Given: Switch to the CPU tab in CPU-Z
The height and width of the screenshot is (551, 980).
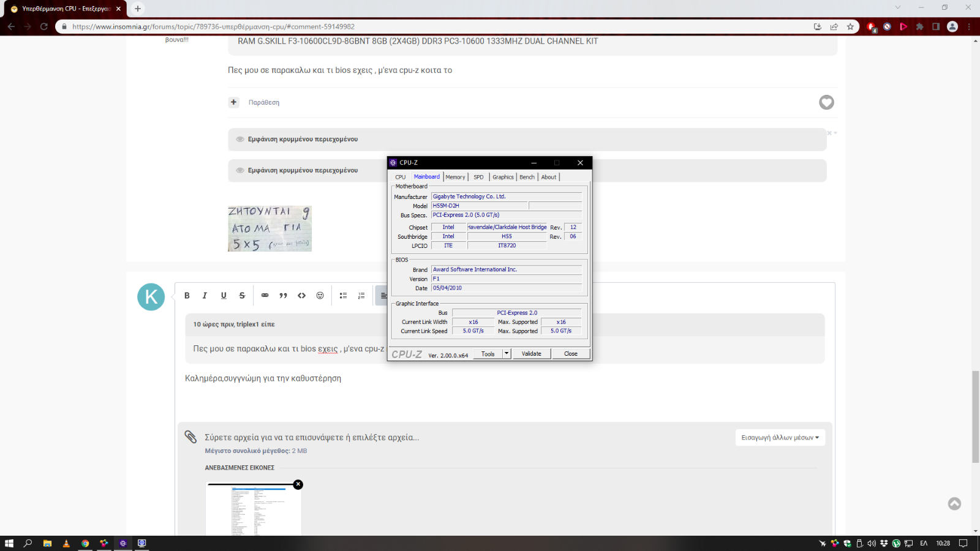Looking at the screenshot, I should pos(401,177).
